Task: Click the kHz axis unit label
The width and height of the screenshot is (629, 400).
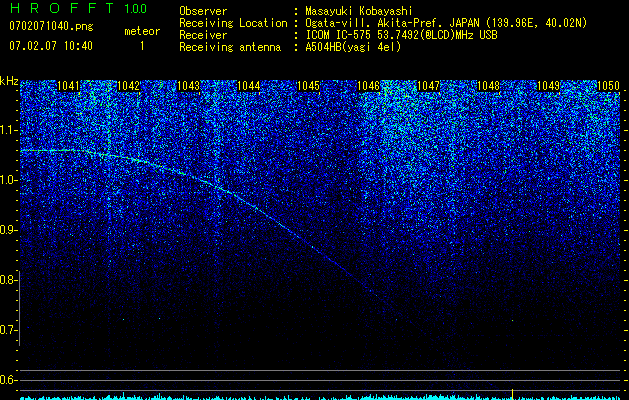Action: coord(9,81)
